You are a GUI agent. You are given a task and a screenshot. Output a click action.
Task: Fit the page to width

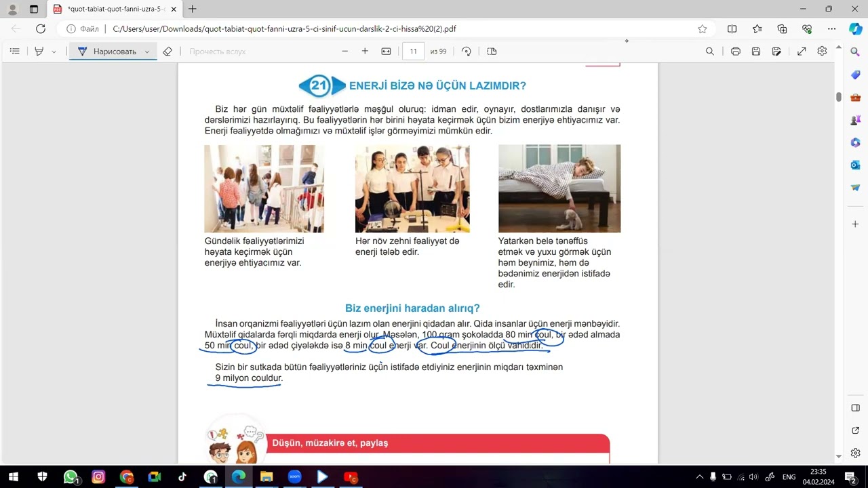[x=386, y=52]
